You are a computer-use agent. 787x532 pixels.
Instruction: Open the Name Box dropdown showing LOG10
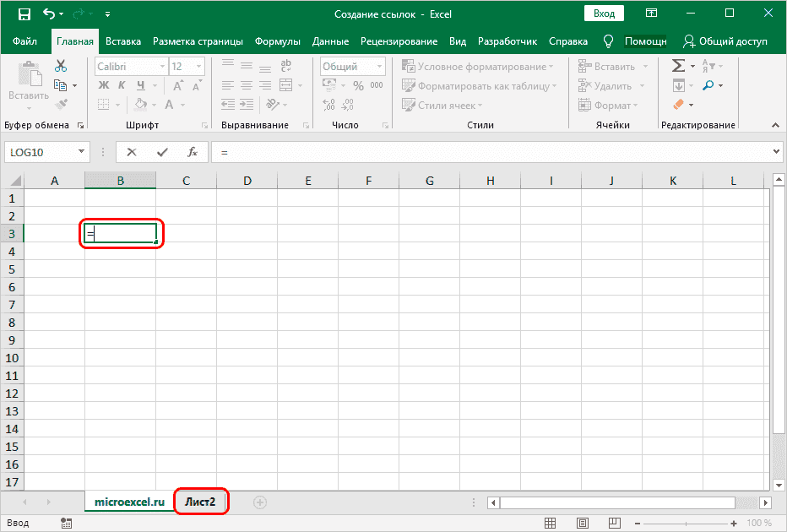point(82,152)
